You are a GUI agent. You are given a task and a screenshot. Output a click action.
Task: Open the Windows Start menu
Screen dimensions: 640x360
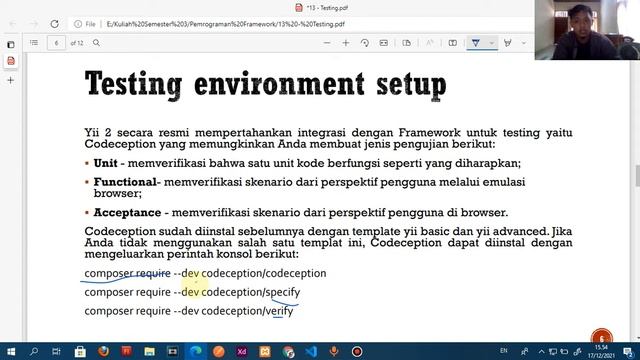(x=11, y=351)
